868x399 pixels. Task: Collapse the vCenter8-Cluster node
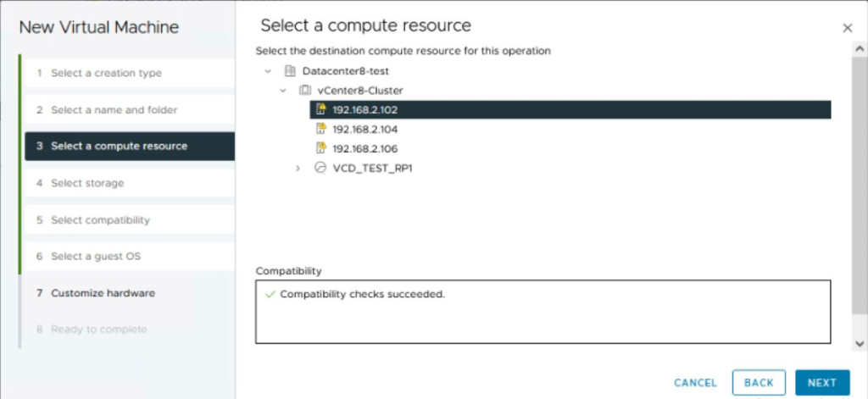[x=283, y=90]
